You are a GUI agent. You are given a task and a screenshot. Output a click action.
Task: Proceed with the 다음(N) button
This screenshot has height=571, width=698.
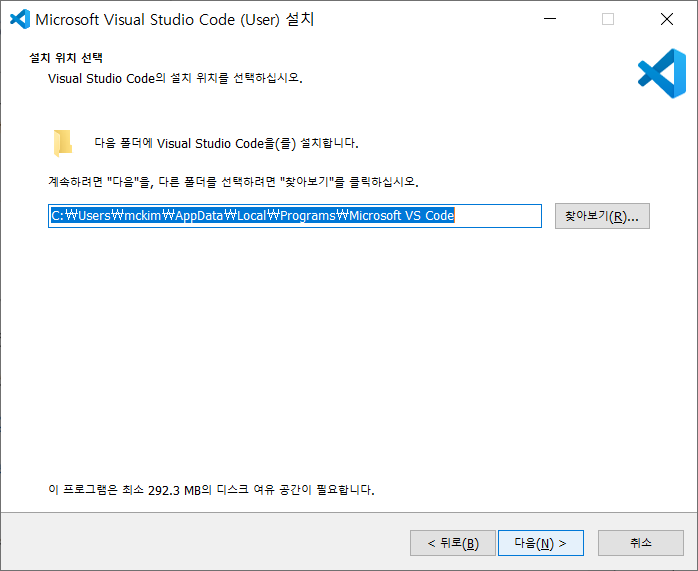[541, 543]
